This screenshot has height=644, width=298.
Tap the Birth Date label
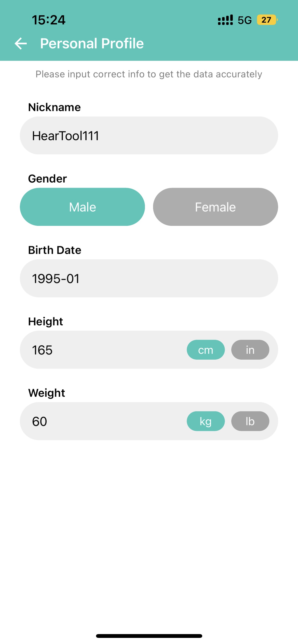coord(55,250)
